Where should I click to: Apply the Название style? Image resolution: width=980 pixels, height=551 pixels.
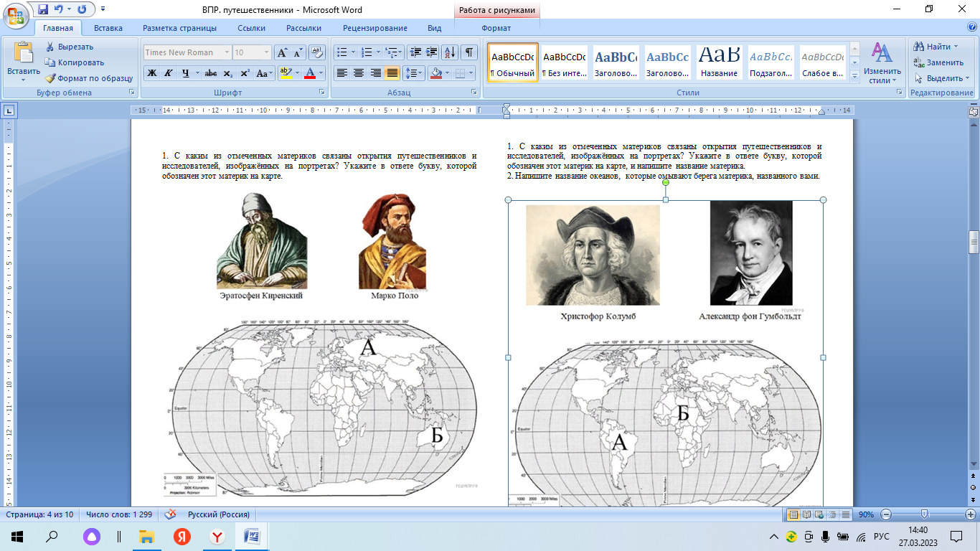719,62
